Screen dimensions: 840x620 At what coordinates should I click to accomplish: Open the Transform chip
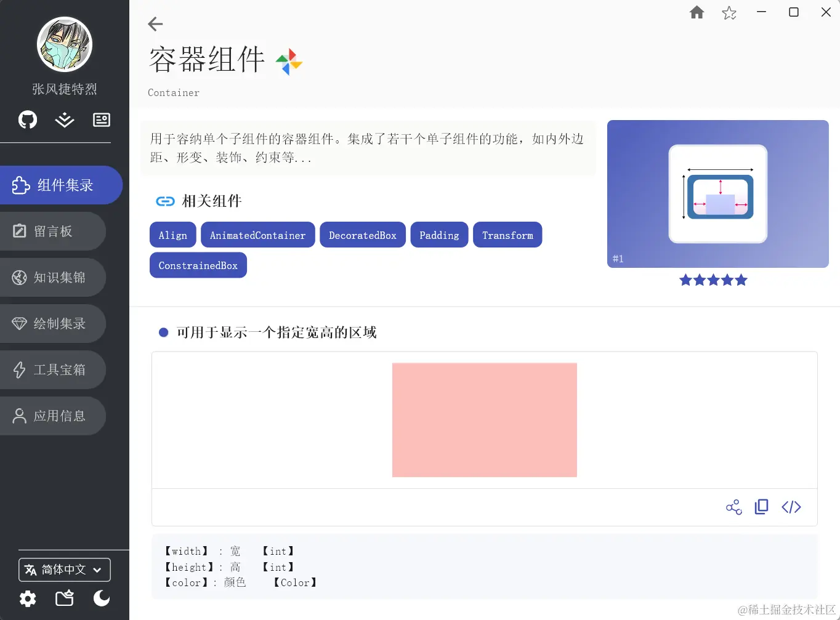pyautogui.click(x=507, y=235)
